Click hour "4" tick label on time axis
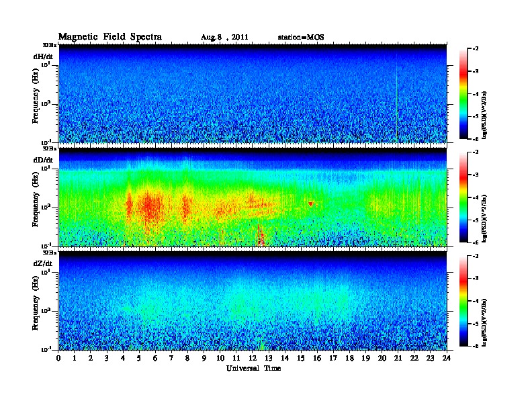Image resolution: width=532 pixels, height=411 pixels. (x=123, y=359)
